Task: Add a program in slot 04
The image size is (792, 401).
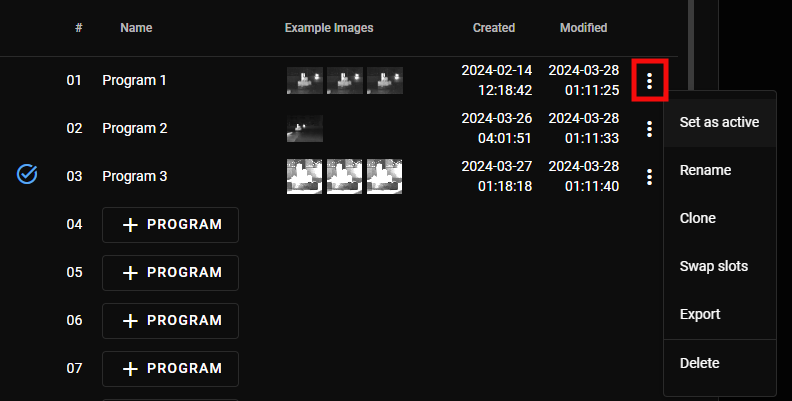Action: pos(170,225)
